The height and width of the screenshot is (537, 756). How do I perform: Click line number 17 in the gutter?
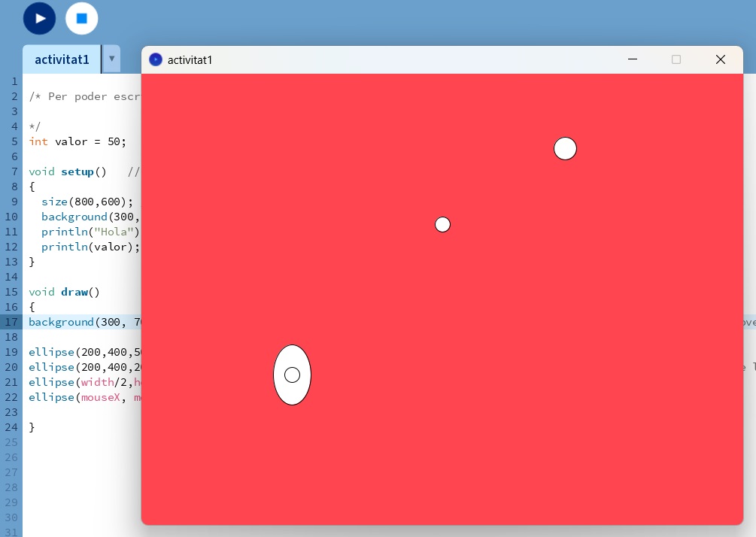coord(11,322)
